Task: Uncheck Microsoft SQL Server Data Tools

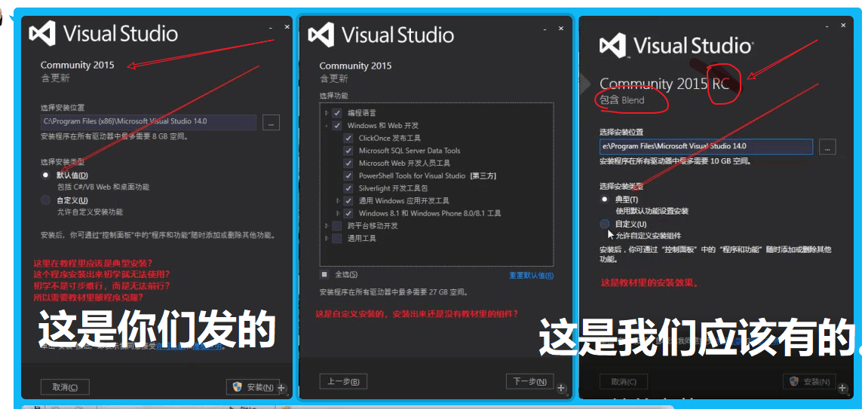Action: (x=348, y=151)
